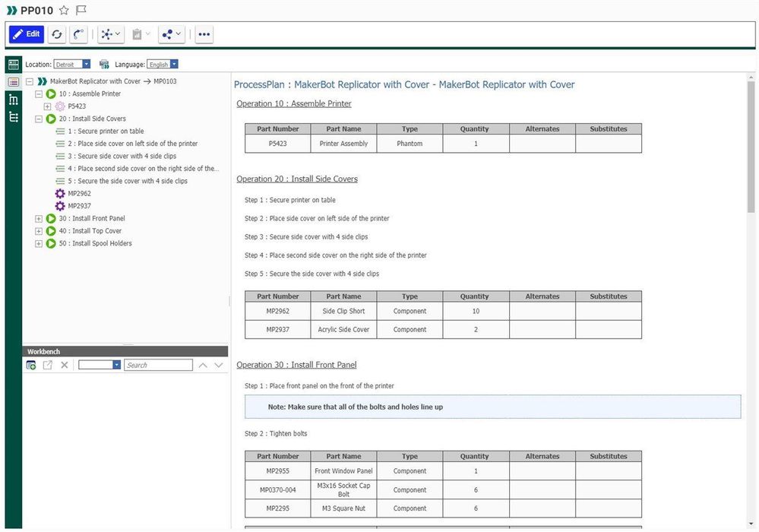The width and height of the screenshot is (759, 532).
Task: Click the Workbench open-in-new-window icon
Action: point(47,366)
